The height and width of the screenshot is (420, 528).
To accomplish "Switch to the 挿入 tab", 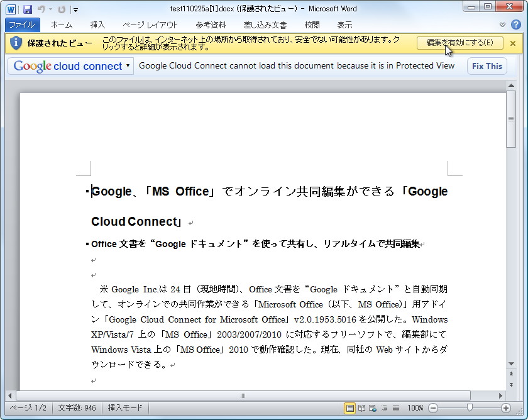I will point(97,25).
